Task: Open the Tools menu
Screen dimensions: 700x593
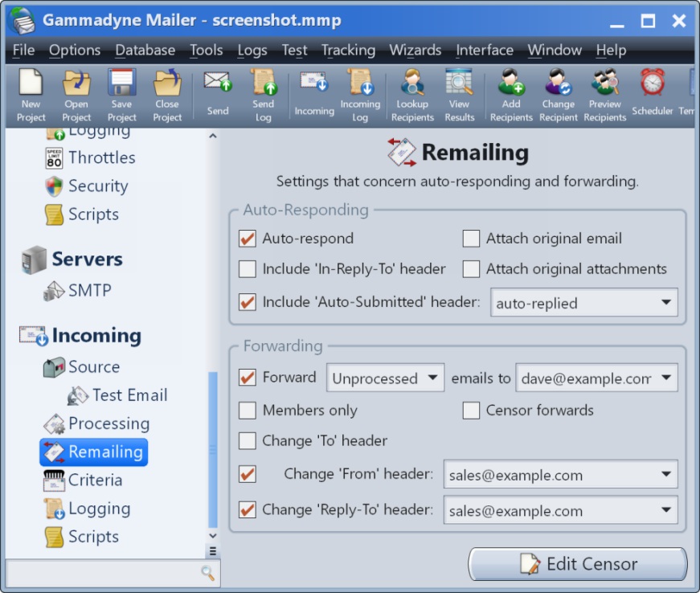Action: (x=207, y=50)
